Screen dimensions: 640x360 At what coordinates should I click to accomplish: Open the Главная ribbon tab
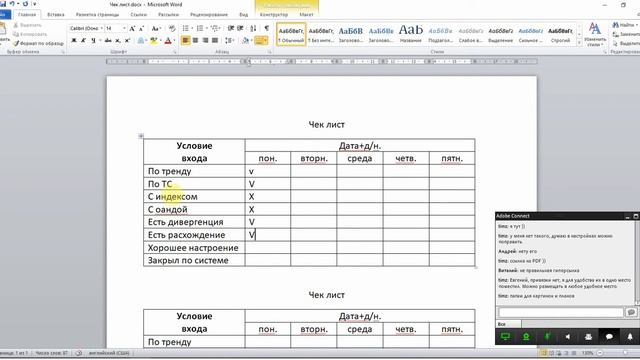27,15
